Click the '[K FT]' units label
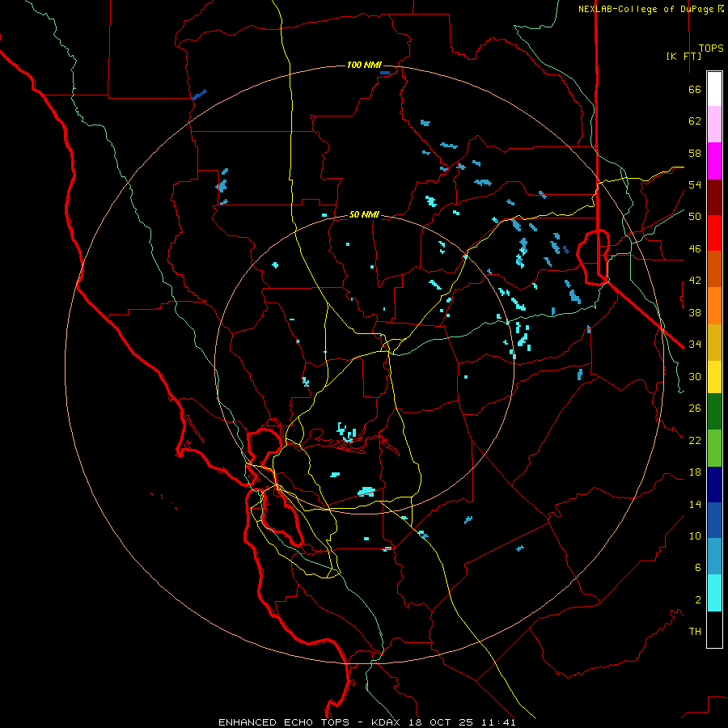 [x=684, y=57]
